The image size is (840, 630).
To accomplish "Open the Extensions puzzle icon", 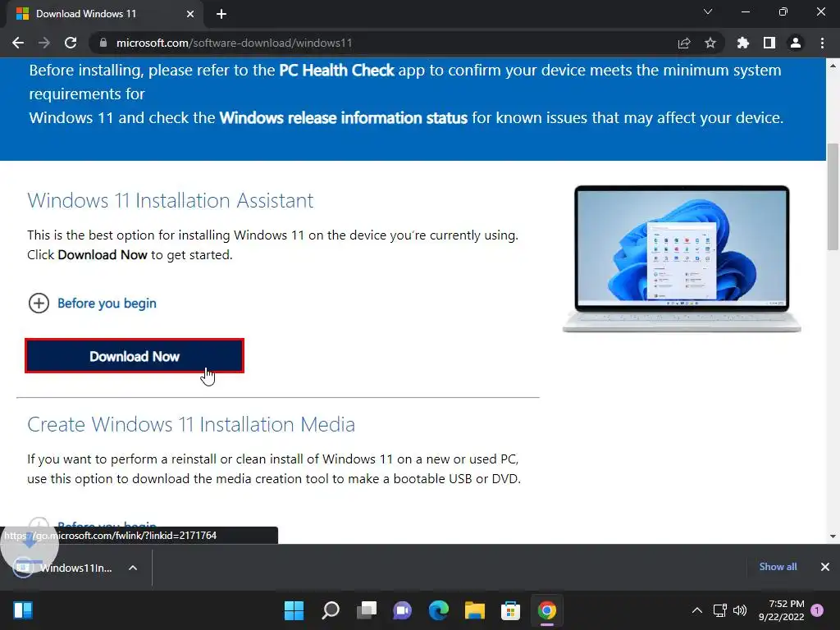I will [x=743, y=43].
